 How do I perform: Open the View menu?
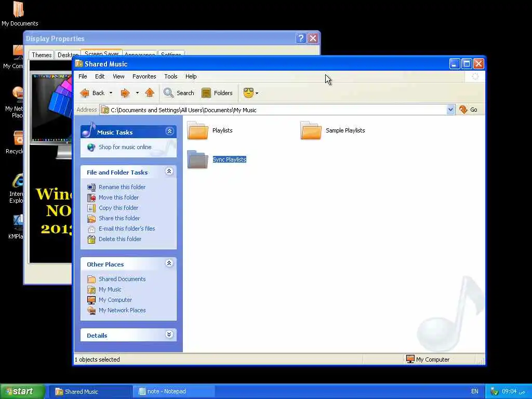click(118, 76)
